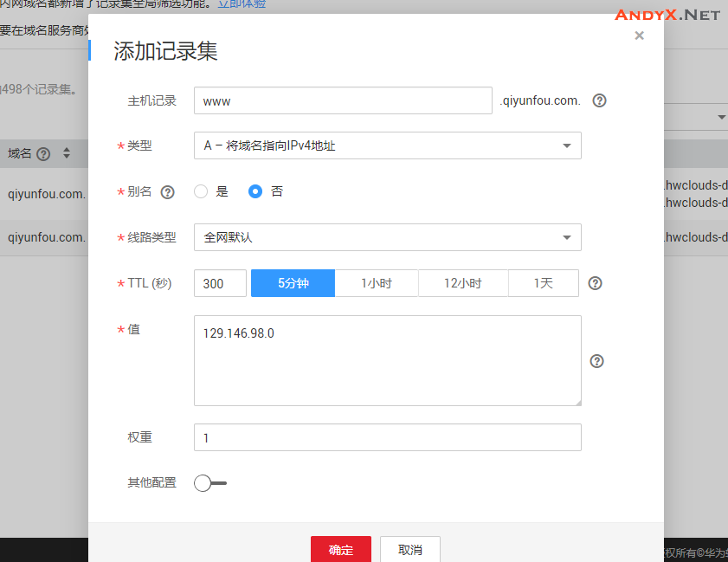Click the 取消 button
The height and width of the screenshot is (562, 728).
(410, 550)
